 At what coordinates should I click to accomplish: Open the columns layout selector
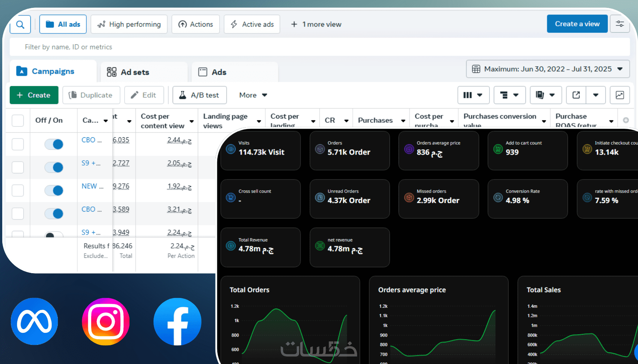(x=473, y=95)
